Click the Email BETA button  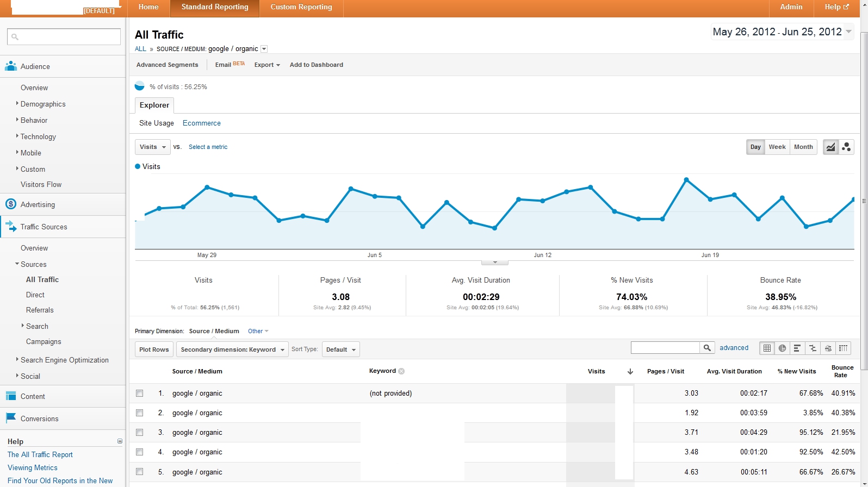coord(230,64)
